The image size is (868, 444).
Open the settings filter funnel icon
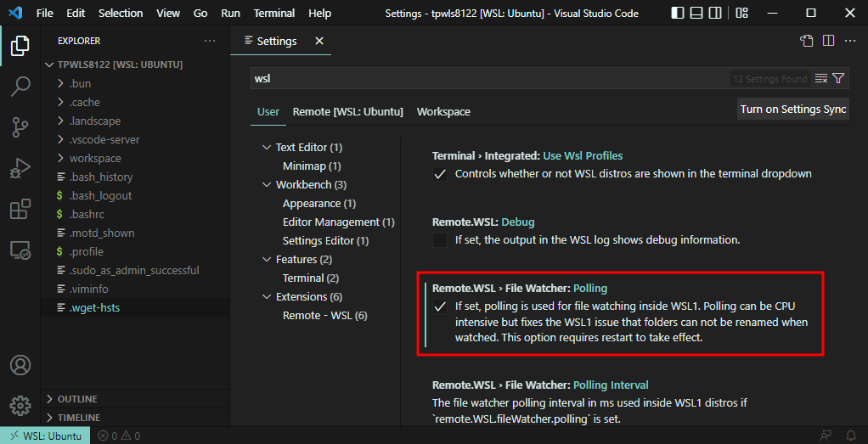(838, 79)
